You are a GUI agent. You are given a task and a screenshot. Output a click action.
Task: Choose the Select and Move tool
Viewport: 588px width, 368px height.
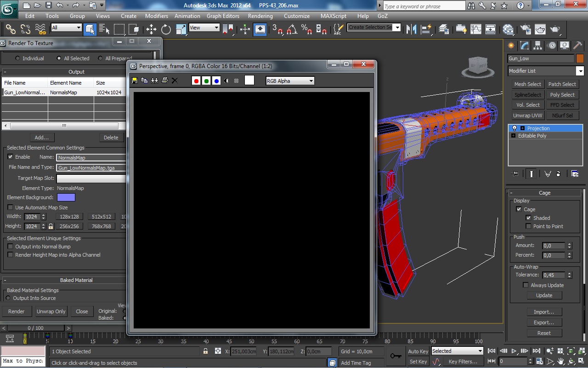[151, 29]
